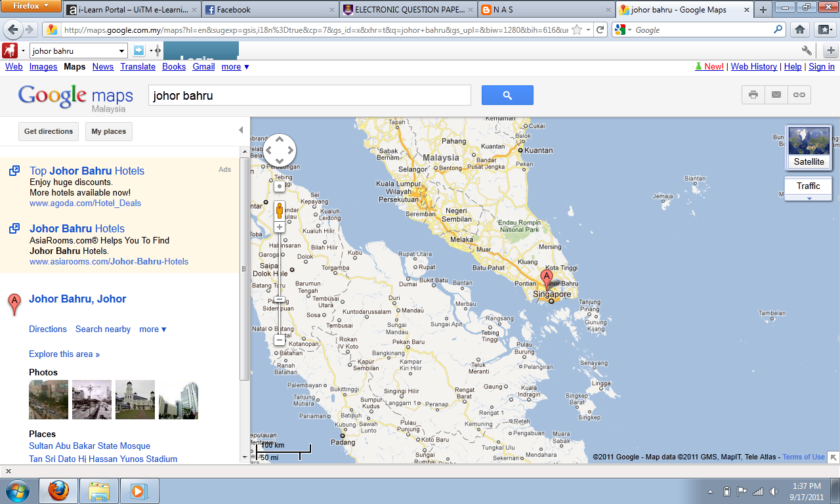
Task: Open Images in the Google bar
Action: (x=43, y=67)
